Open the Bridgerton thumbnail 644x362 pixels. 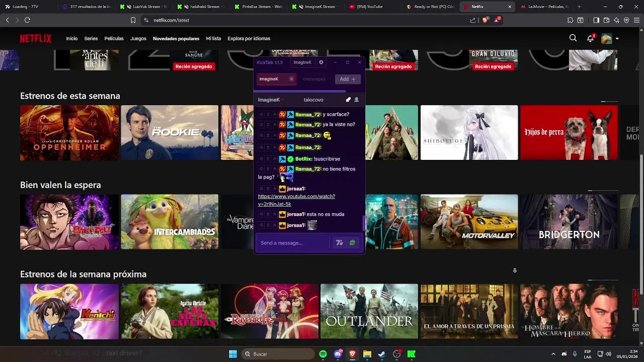click(x=569, y=222)
